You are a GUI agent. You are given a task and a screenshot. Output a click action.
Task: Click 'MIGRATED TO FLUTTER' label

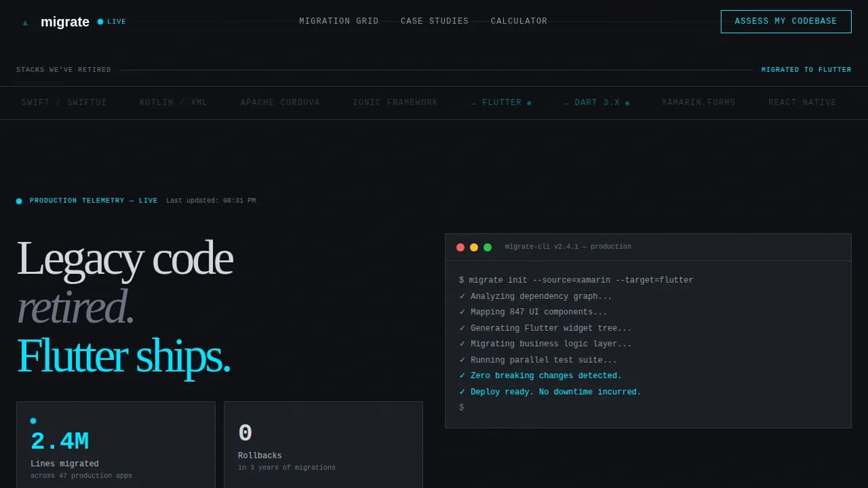click(806, 70)
